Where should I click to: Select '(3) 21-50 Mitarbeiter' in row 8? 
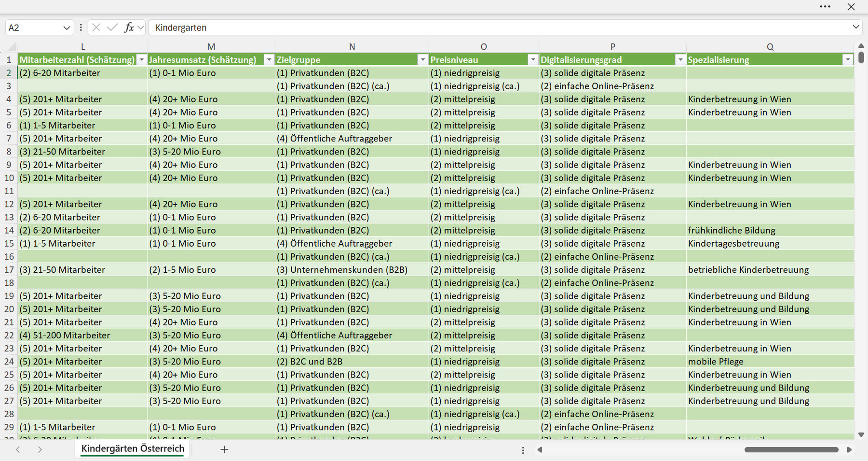click(x=83, y=152)
